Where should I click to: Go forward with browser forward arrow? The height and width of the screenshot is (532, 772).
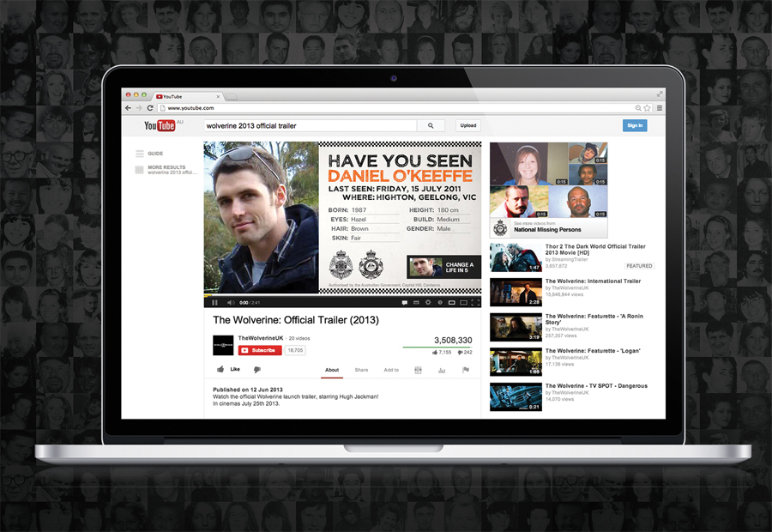139,108
